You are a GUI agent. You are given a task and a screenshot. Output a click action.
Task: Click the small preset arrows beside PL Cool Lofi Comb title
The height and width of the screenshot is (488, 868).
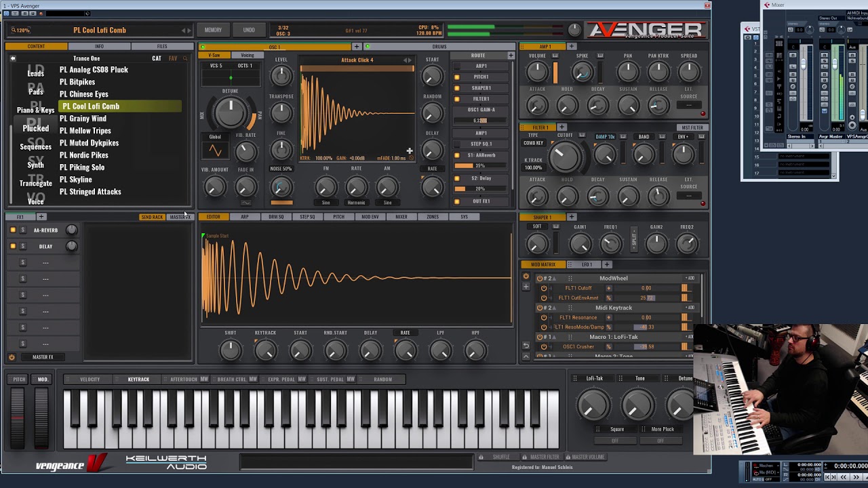pyautogui.click(x=186, y=30)
